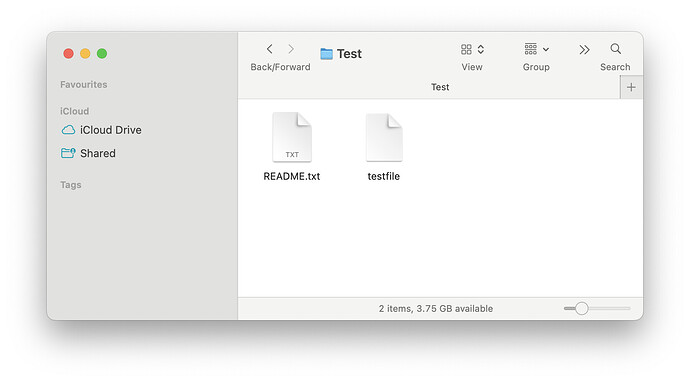Viewport: 690px width, 381px height.
Task: Open Shared in the sidebar
Action: click(88, 153)
